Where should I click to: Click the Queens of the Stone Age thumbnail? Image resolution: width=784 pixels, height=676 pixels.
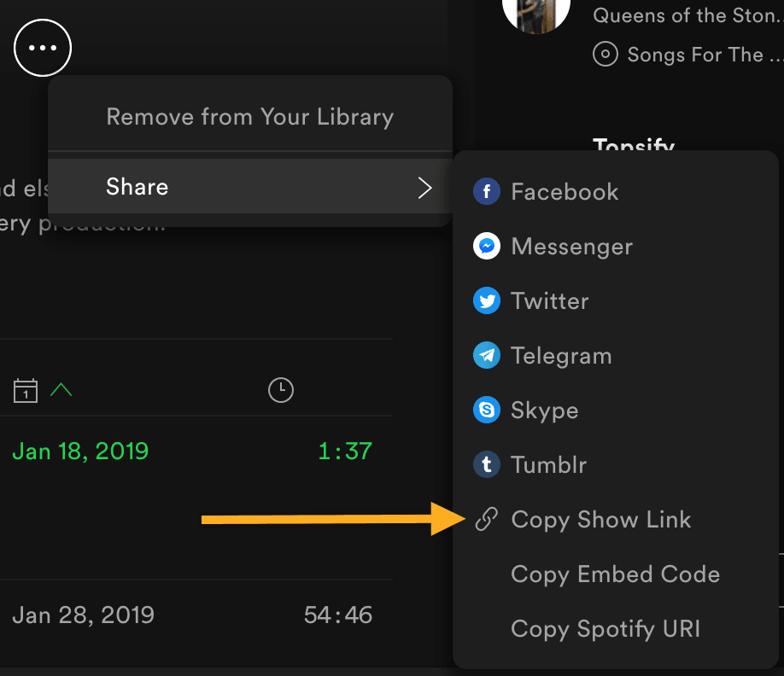(535, 15)
